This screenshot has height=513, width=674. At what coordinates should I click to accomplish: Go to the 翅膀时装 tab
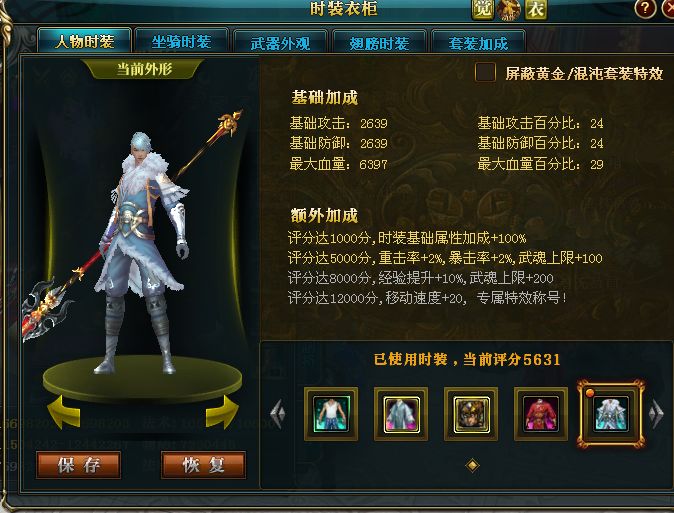(x=379, y=43)
